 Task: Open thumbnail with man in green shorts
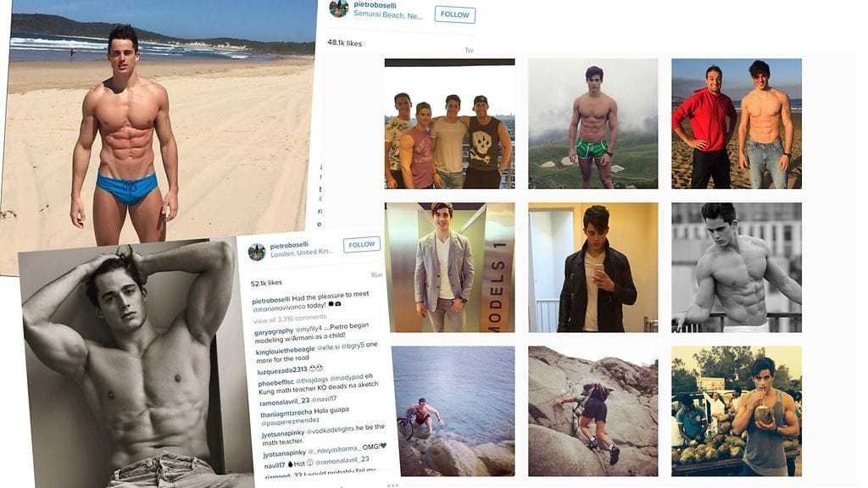click(x=593, y=124)
